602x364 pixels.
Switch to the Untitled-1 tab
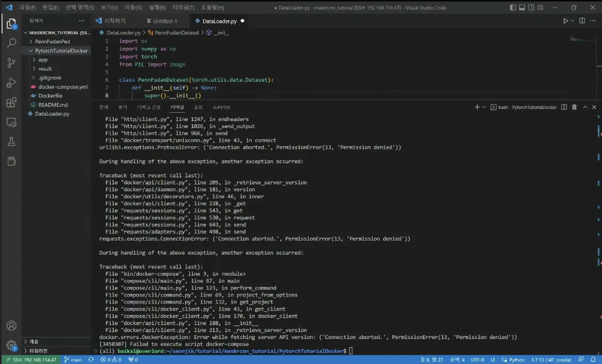point(164,21)
